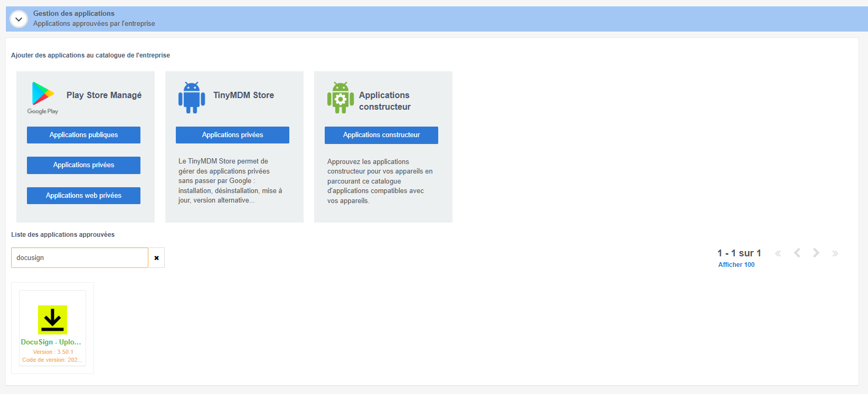Image resolution: width=868 pixels, height=394 pixels.
Task: Click the 1 - 1 sur 1 pagination text
Action: [x=739, y=253]
